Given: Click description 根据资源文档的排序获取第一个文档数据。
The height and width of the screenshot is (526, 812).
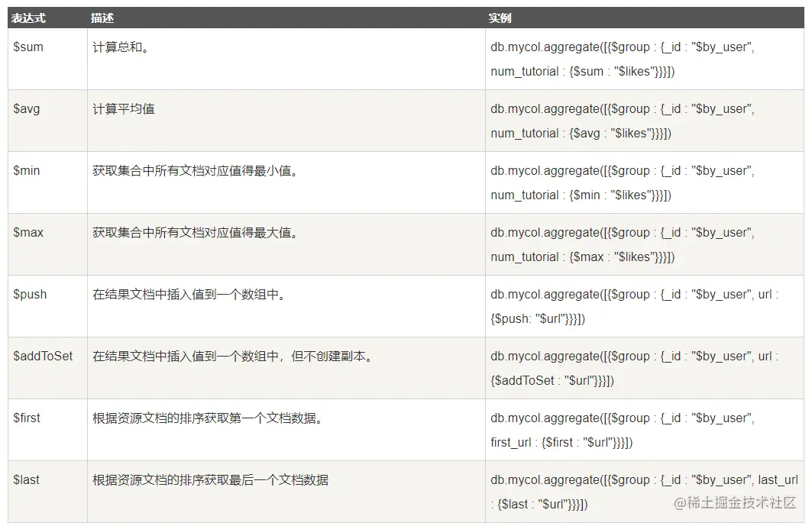Looking at the screenshot, I should pyautogui.click(x=209, y=418).
